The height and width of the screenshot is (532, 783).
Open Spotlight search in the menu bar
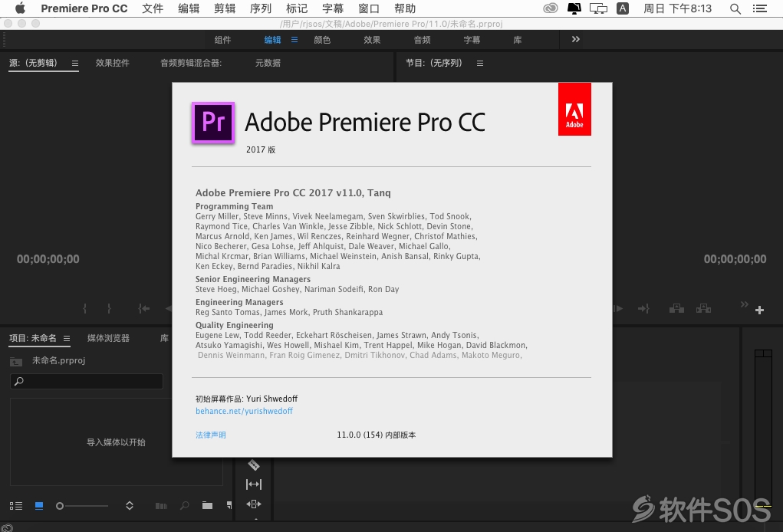[x=735, y=8]
